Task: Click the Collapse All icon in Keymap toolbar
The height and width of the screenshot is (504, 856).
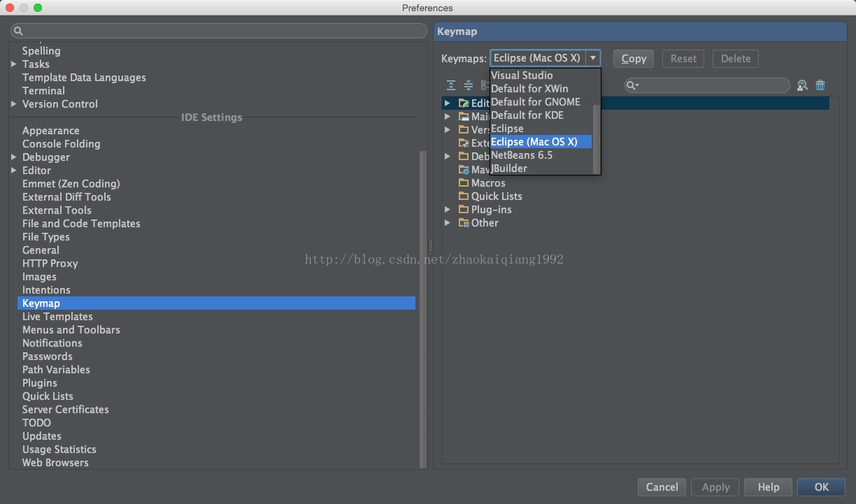Action: [x=469, y=85]
